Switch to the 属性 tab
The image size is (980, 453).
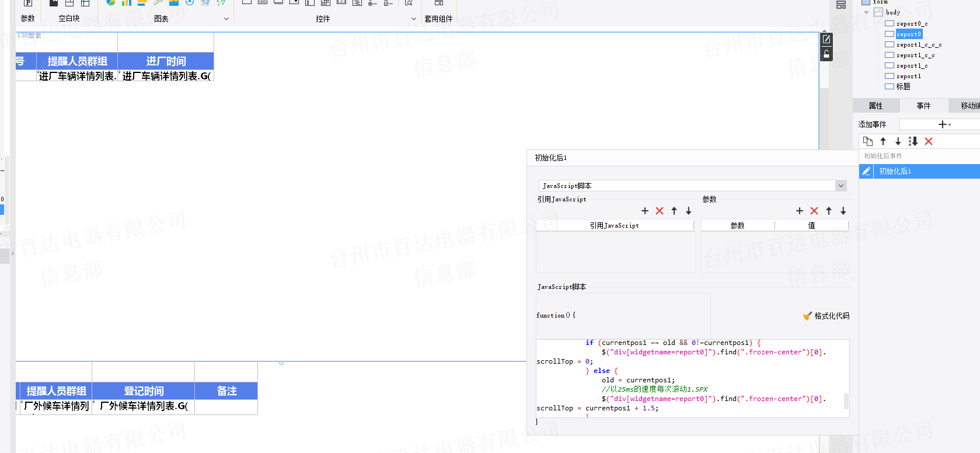pyautogui.click(x=876, y=106)
